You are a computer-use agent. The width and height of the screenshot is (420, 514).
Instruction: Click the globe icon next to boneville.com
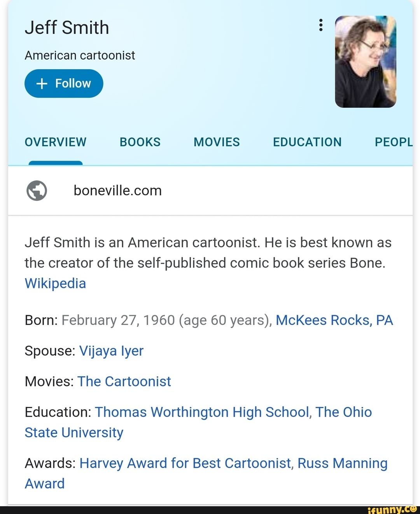(x=37, y=190)
